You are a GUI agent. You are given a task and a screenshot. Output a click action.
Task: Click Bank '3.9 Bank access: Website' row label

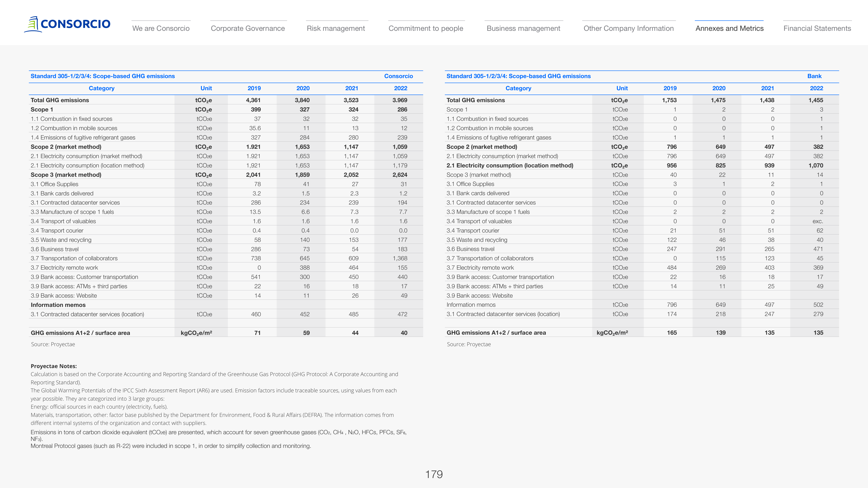[x=480, y=296]
